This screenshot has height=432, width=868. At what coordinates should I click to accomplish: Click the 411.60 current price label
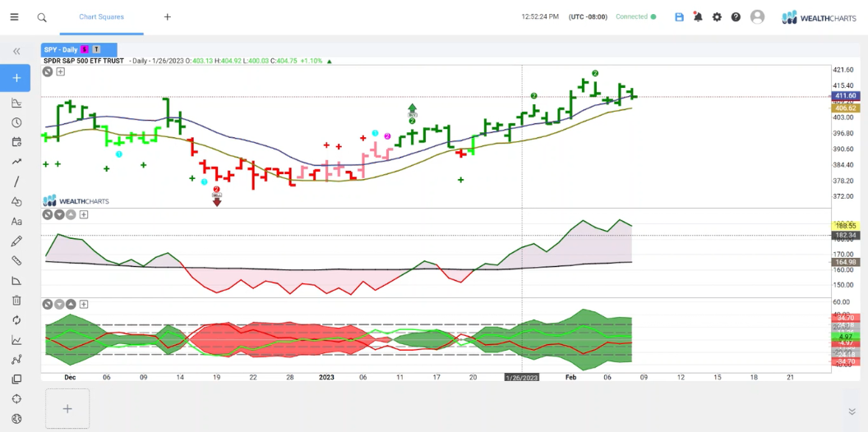pos(847,96)
